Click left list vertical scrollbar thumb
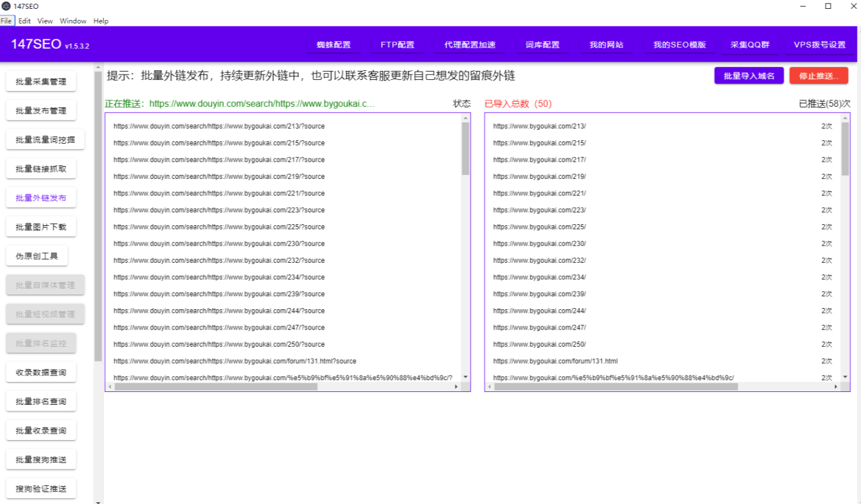Viewport: 861px width, 504px height. coord(465,148)
